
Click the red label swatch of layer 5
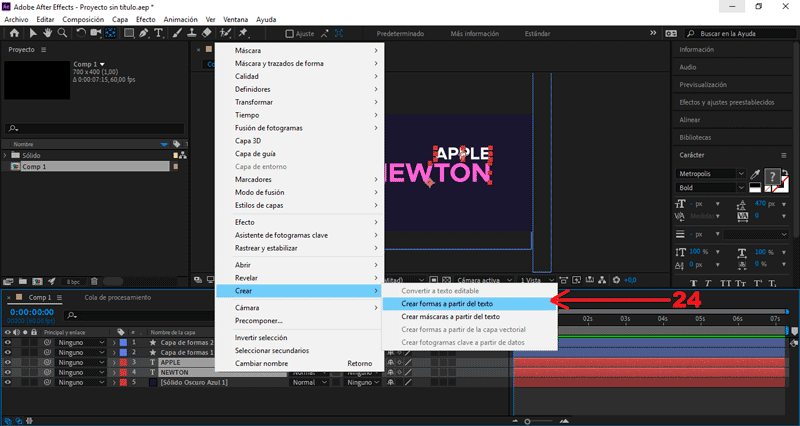coord(123,382)
